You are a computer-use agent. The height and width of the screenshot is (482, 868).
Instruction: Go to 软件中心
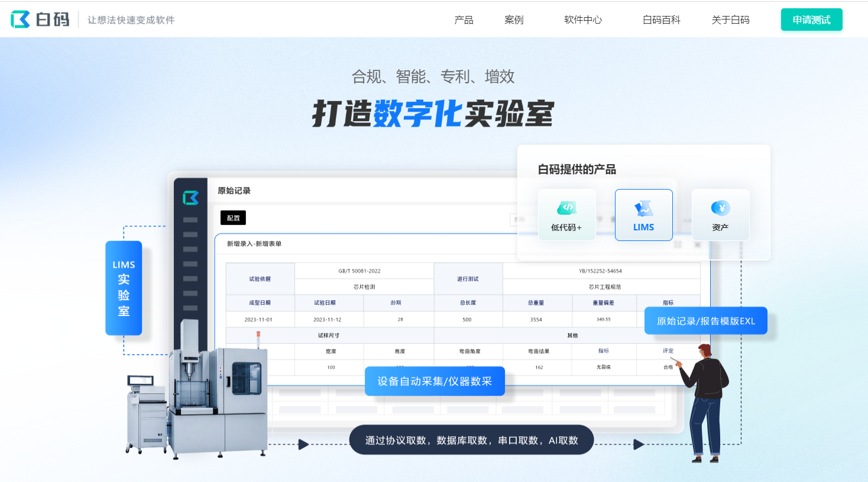click(583, 20)
